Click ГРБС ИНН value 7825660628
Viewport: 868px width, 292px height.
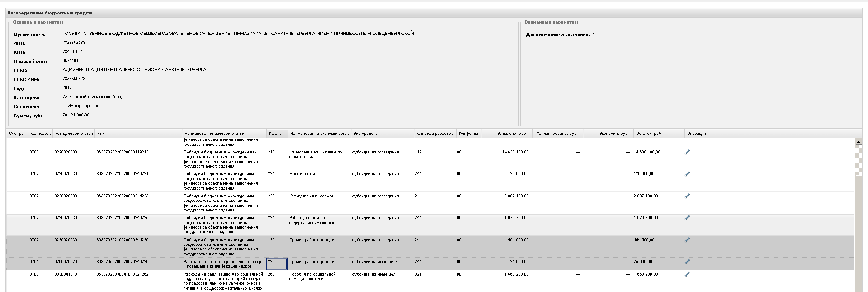[x=74, y=79]
